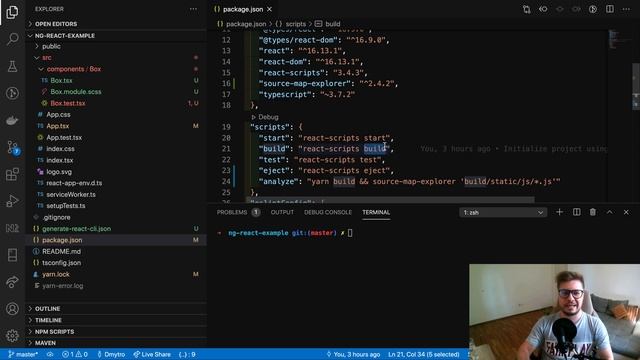Open the Search view in activity bar
Image resolution: width=640 pixels, height=360 pixels.
12,39
